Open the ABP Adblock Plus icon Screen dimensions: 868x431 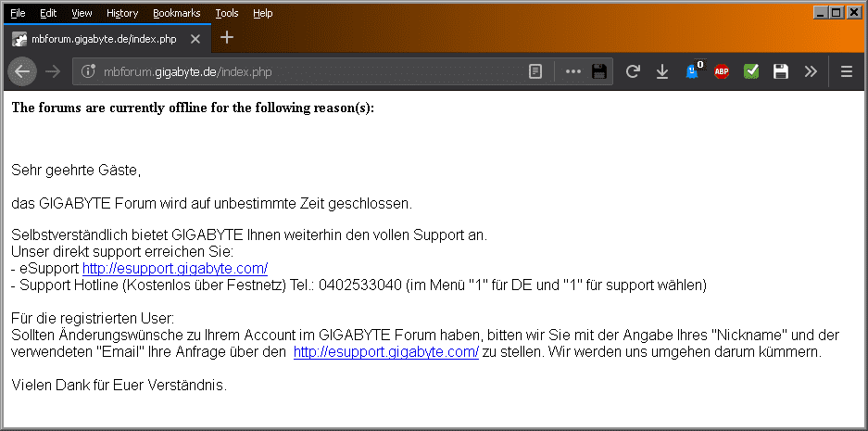[x=722, y=71]
